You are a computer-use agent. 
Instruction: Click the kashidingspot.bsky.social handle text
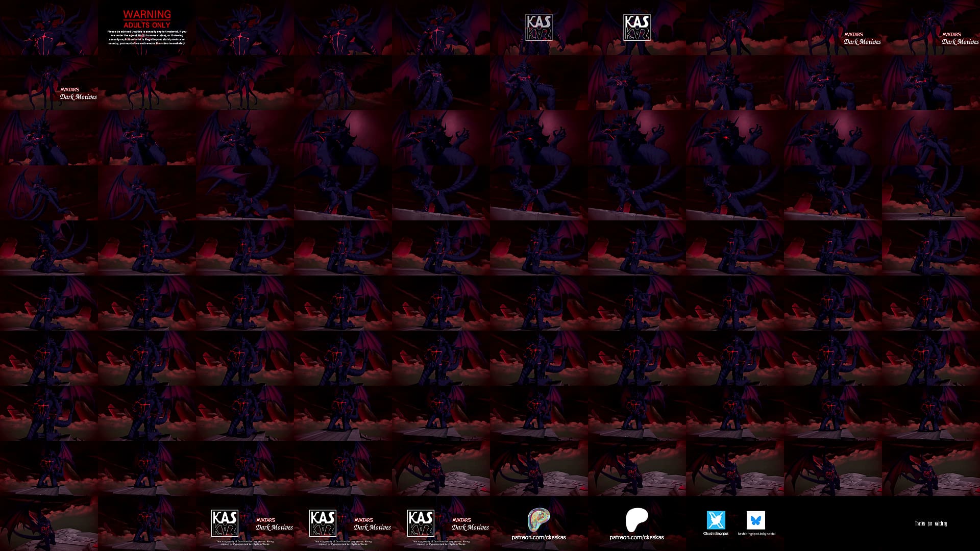point(756,534)
